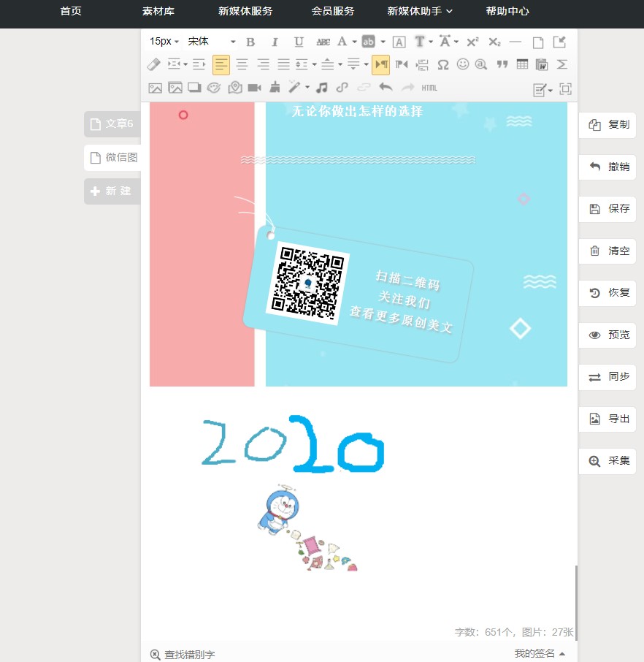Enable strikethrough (ABC) formatting
This screenshot has width=644, height=662.
[x=322, y=42]
